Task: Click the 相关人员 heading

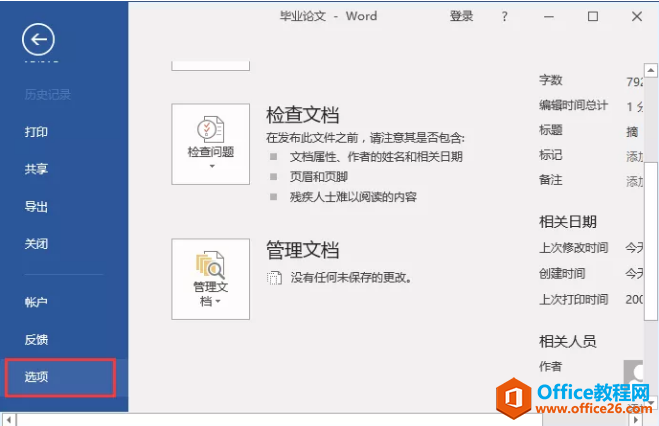Action: [568, 341]
